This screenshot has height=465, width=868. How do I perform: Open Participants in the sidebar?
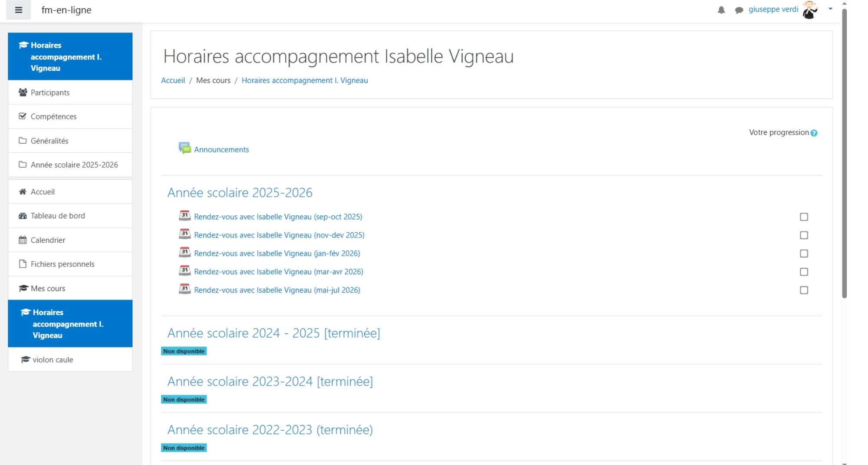pyautogui.click(x=50, y=92)
